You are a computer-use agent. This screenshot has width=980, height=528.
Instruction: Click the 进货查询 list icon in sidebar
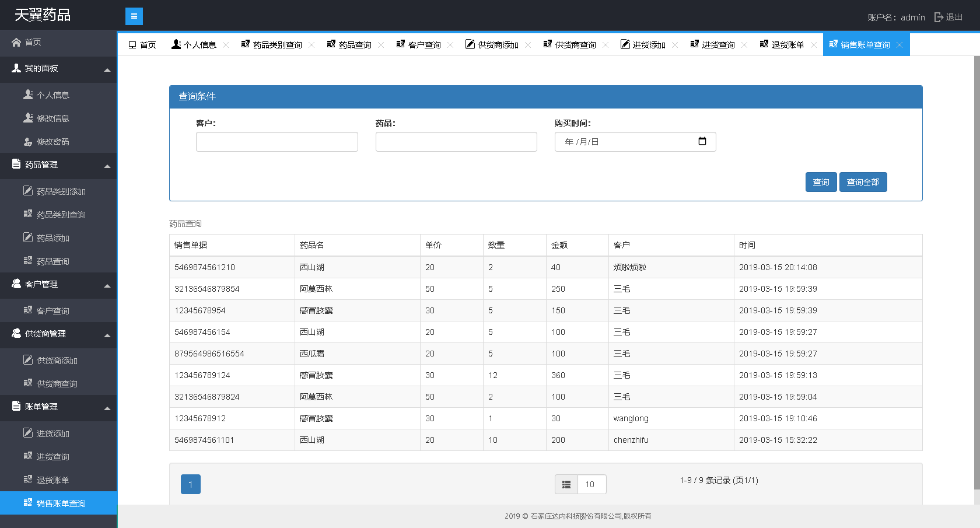(x=28, y=456)
